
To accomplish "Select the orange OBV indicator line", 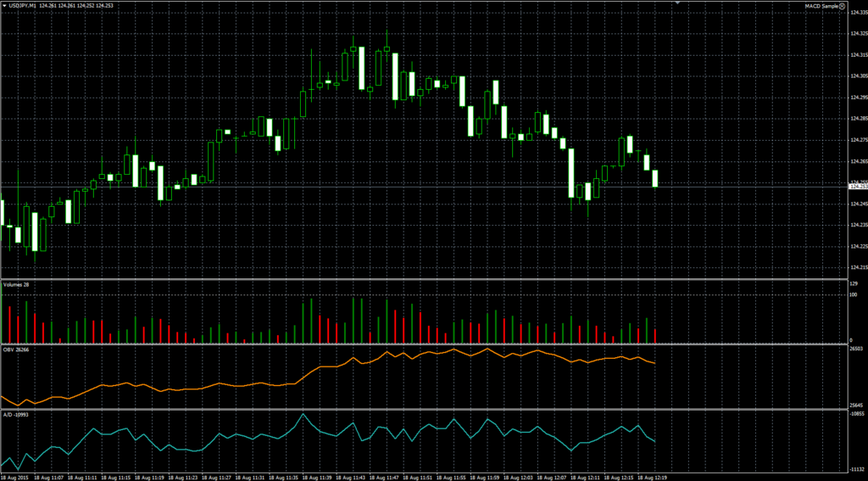I will tap(328, 366).
